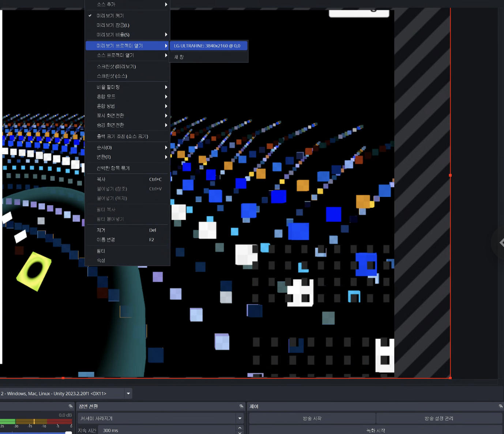Open 미리 보기 프로젝터 열기 submenu
The image size is (504, 434).
127,46
